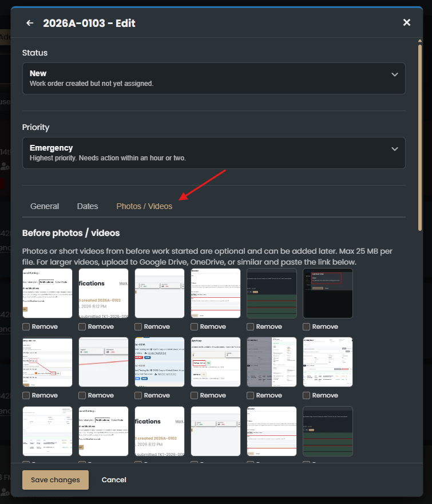Click the 'Status' section label
Screen dimensions: 432x504
pyautogui.click(x=35, y=53)
